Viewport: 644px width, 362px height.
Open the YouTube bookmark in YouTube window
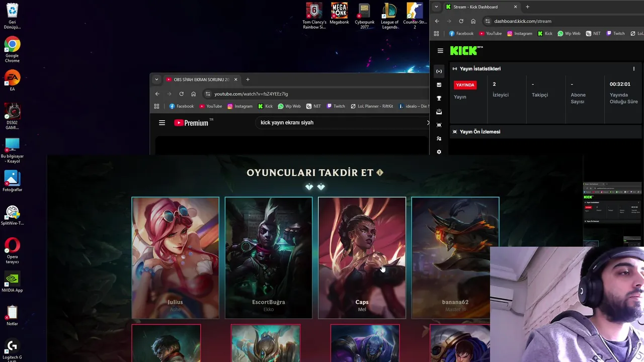(210, 106)
